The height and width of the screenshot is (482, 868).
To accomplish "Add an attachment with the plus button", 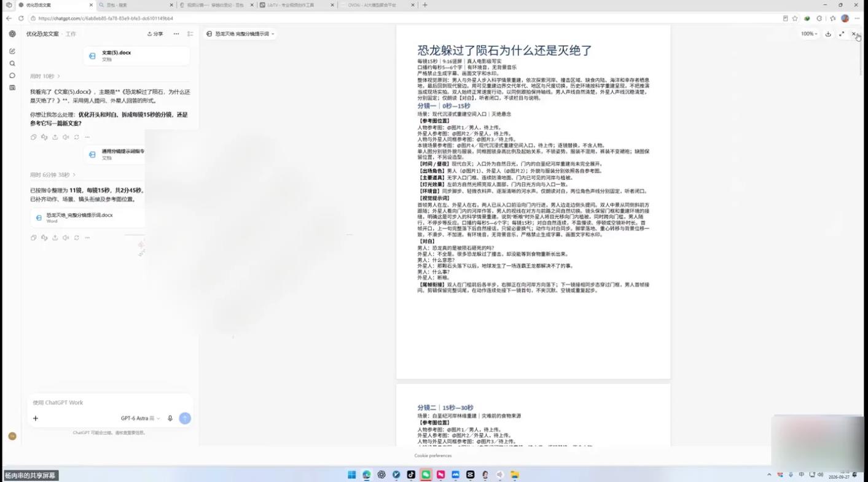I will pos(36,418).
